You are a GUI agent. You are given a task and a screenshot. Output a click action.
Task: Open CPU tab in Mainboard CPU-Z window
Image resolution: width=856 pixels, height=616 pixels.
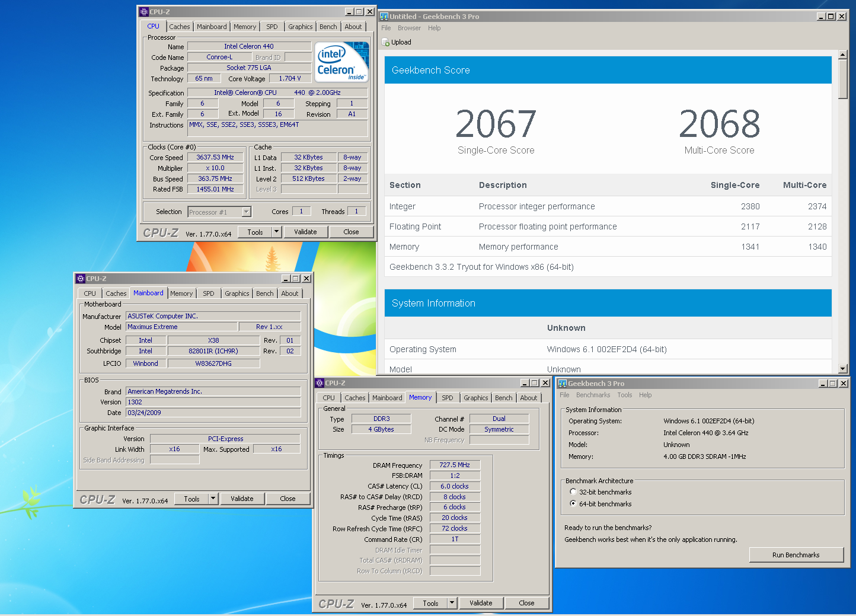click(90, 293)
